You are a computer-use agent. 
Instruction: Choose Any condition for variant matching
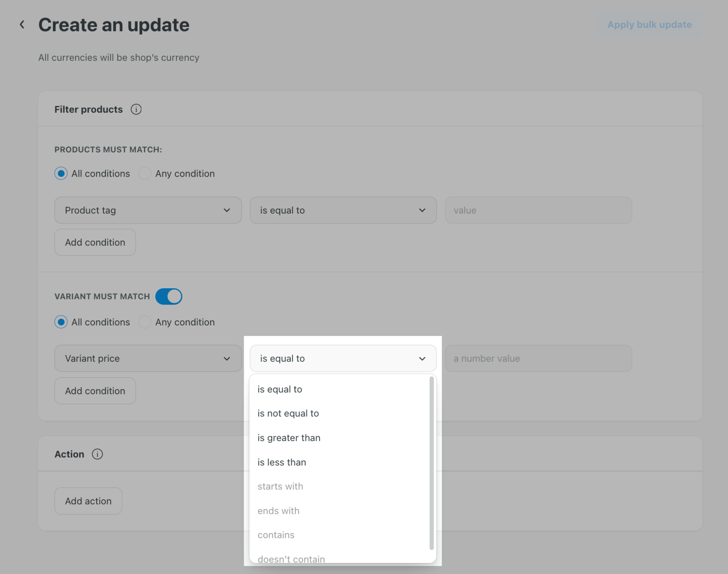(x=145, y=322)
